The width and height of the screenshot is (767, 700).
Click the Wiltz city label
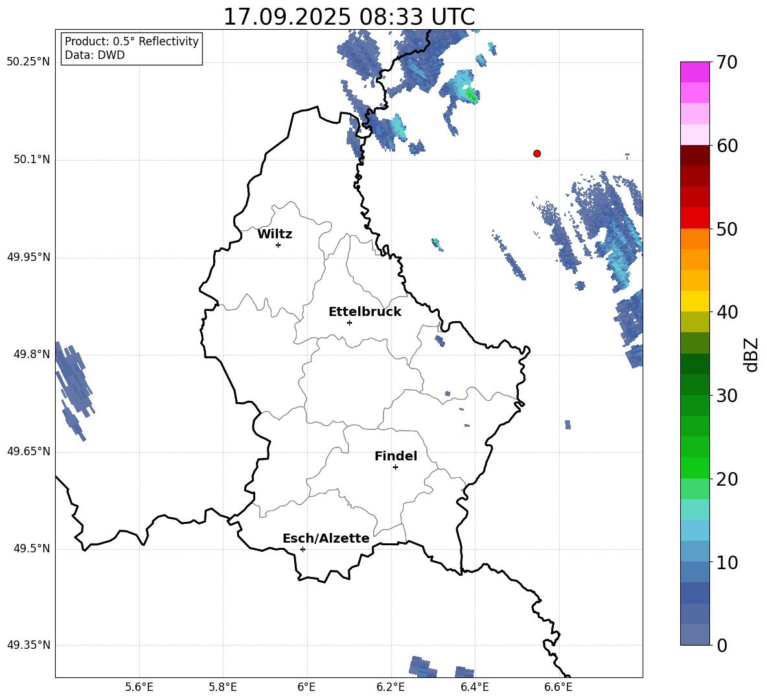coord(275,234)
